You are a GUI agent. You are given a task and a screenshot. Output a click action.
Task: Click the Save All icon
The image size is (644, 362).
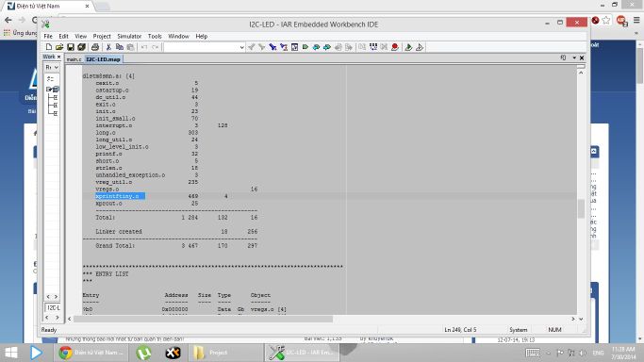(x=82, y=47)
